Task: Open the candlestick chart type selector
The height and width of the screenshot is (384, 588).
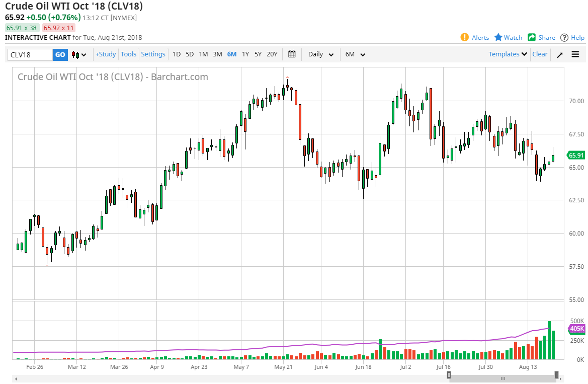Action: click(79, 54)
